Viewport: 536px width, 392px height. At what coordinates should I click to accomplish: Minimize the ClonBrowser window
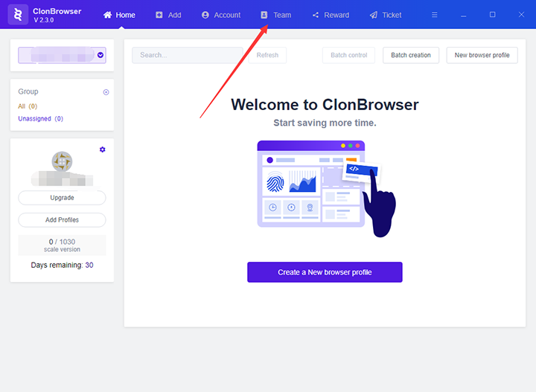pyautogui.click(x=464, y=15)
